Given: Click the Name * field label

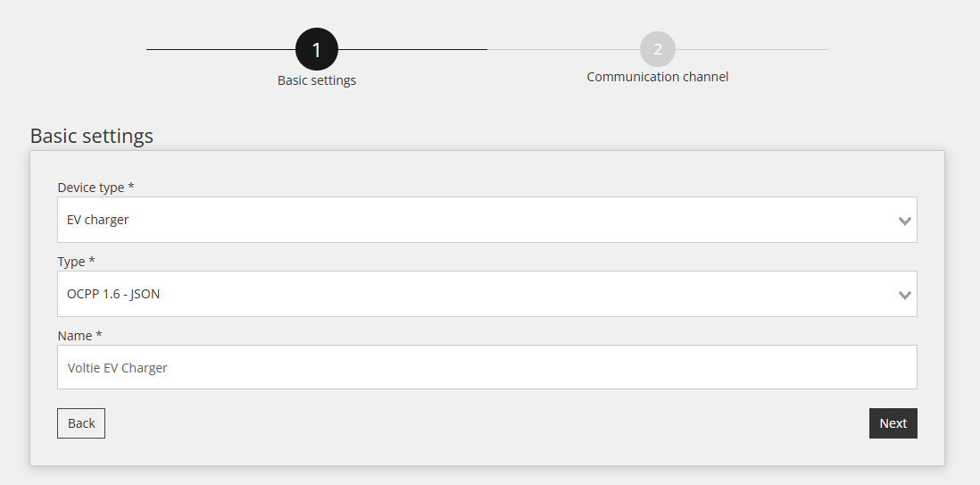Looking at the screenshot, I should 79,336.
